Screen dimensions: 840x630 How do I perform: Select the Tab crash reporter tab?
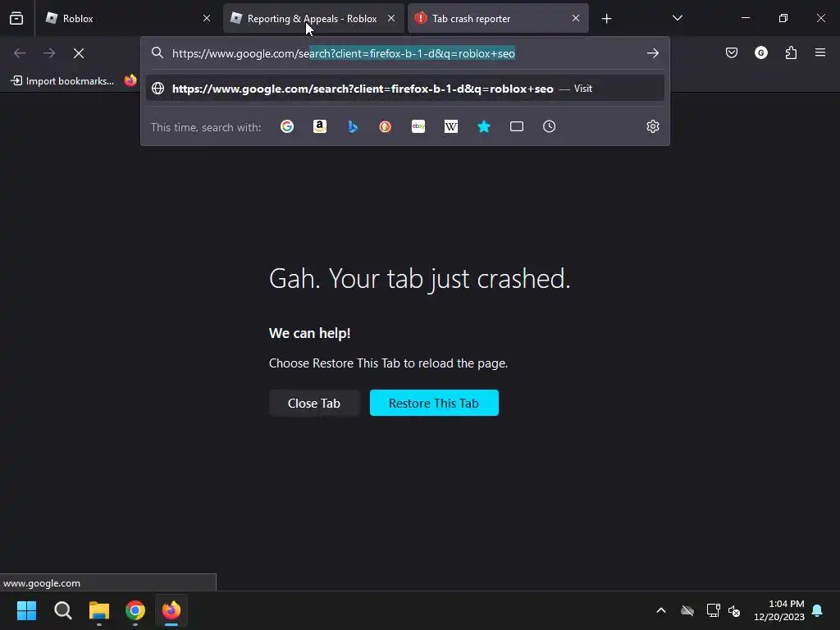498,18
